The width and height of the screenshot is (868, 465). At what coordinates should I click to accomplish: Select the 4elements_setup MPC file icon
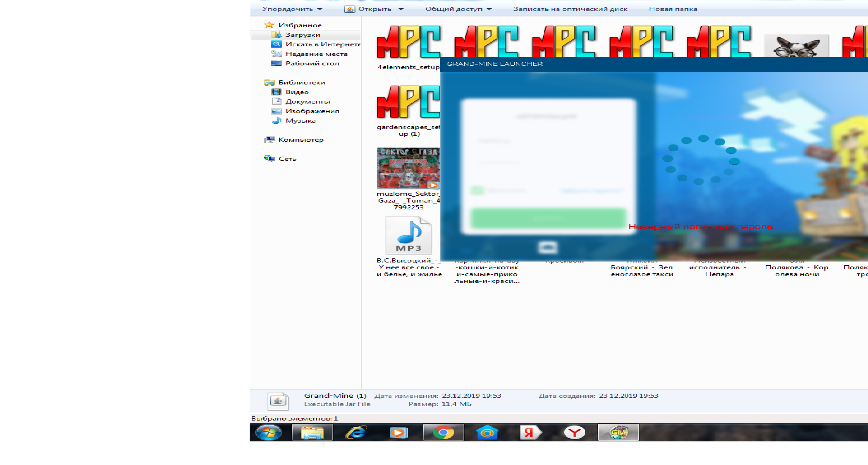[x=409, y=42]
